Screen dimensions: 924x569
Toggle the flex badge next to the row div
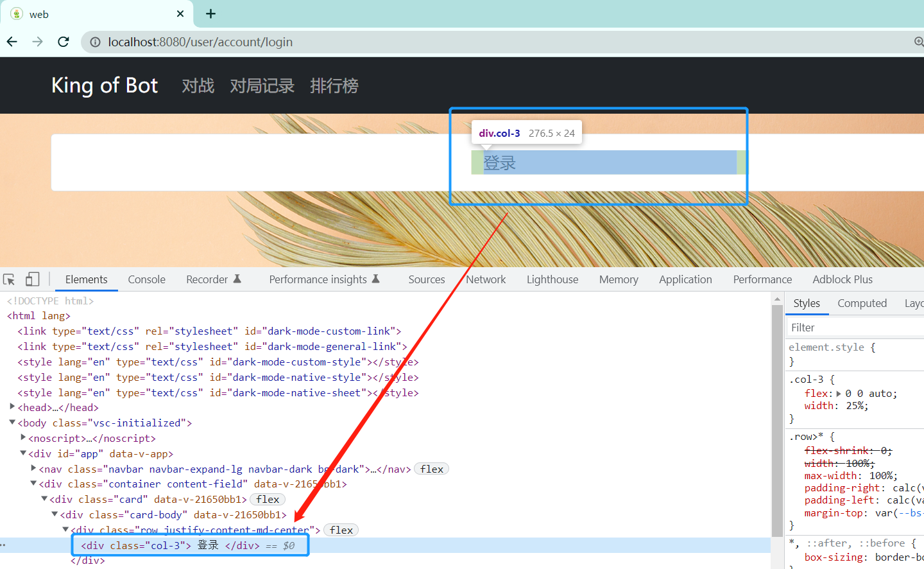(x=341, y=530)
